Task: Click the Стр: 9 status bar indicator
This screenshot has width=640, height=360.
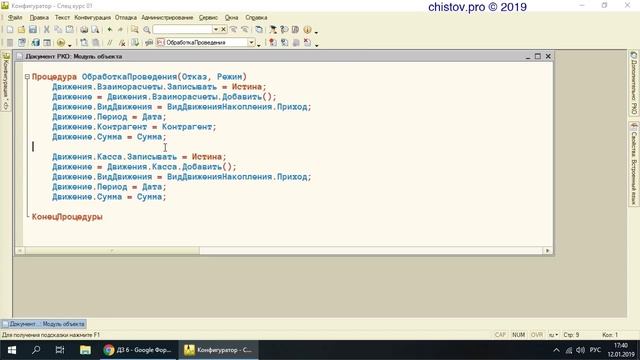Action: [x=571, y=335]
